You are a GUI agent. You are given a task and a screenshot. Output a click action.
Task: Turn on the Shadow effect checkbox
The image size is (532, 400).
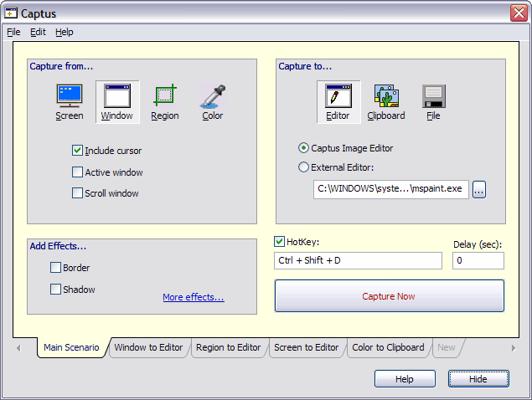coord(56,290)
